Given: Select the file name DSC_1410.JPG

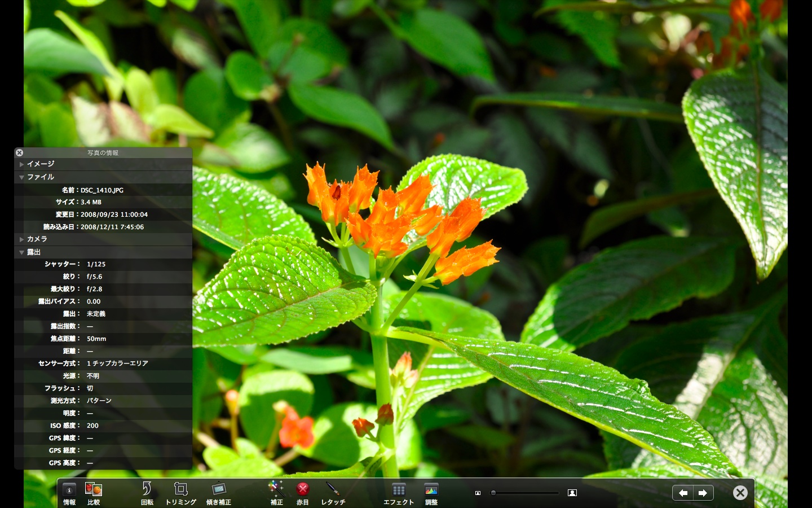Looking at the screenshot, I should click(102, 190).
